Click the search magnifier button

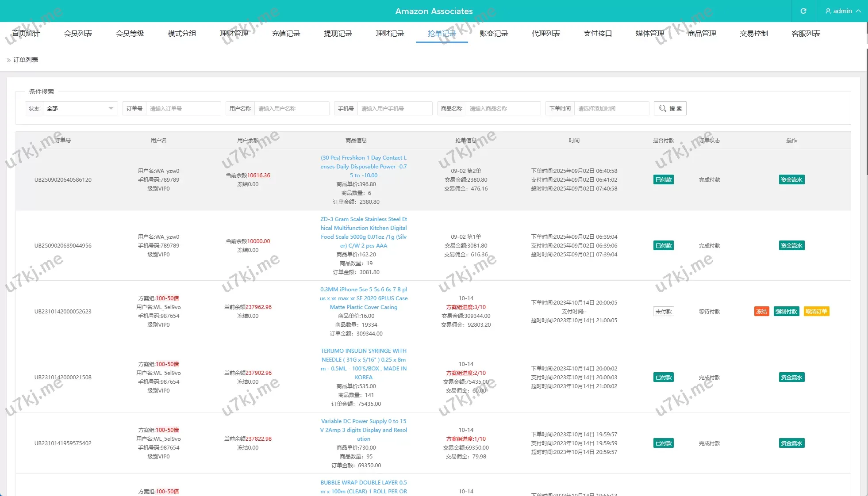tap(670, 108)
